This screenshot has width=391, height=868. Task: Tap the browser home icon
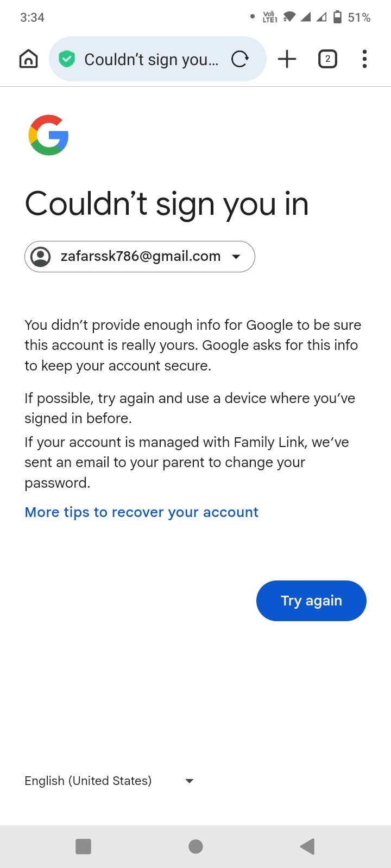(28, 59)
